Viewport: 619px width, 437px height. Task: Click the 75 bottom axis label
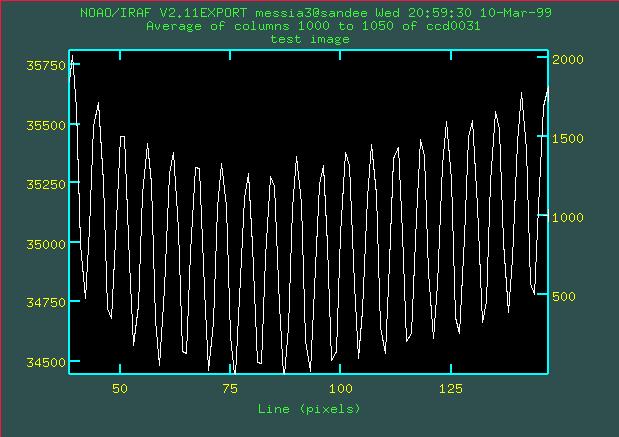tap(230, 389)
